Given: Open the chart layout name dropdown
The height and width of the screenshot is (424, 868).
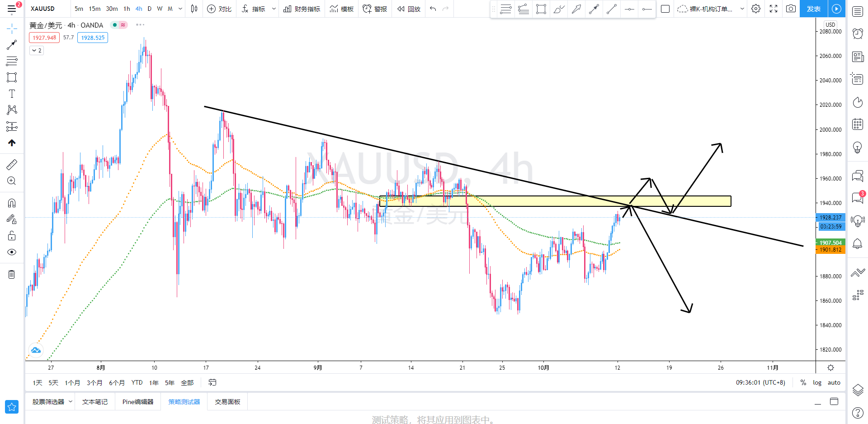Looking at the screenshot, I should (742, 9).
